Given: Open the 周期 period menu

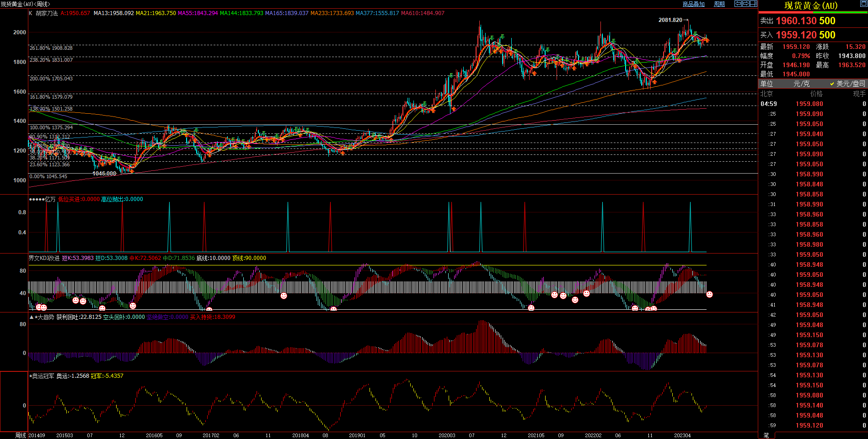Looking at the screenshot, I should coord(719,4).
